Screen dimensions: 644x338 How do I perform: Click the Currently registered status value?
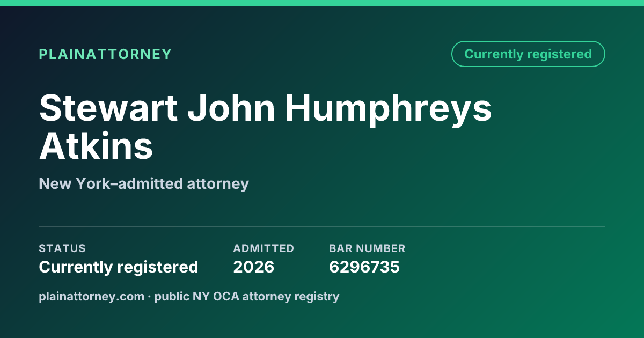point(119,267)
